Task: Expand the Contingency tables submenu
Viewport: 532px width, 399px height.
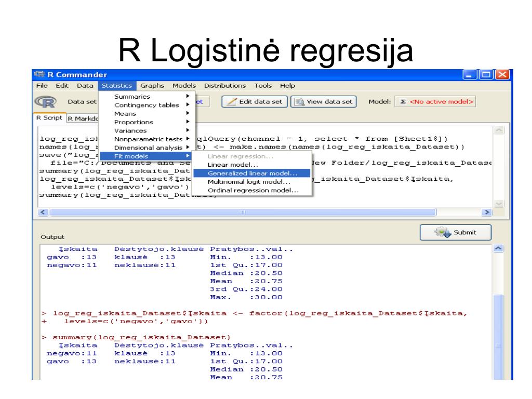Action: tap(147, 105)
